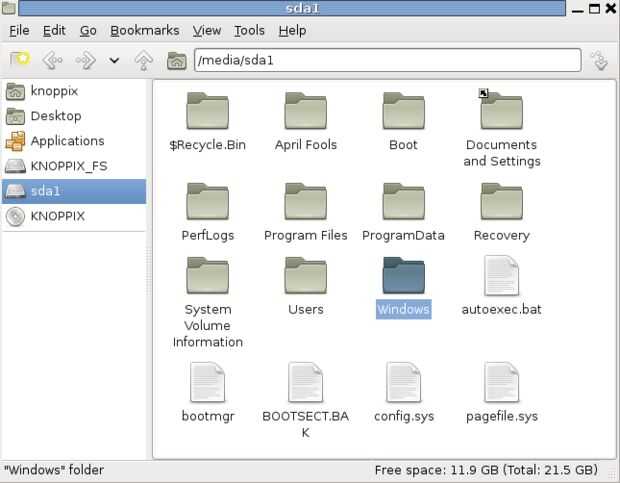Click the sidebar divider handle
620x483 pixels.
coord(149,269)
